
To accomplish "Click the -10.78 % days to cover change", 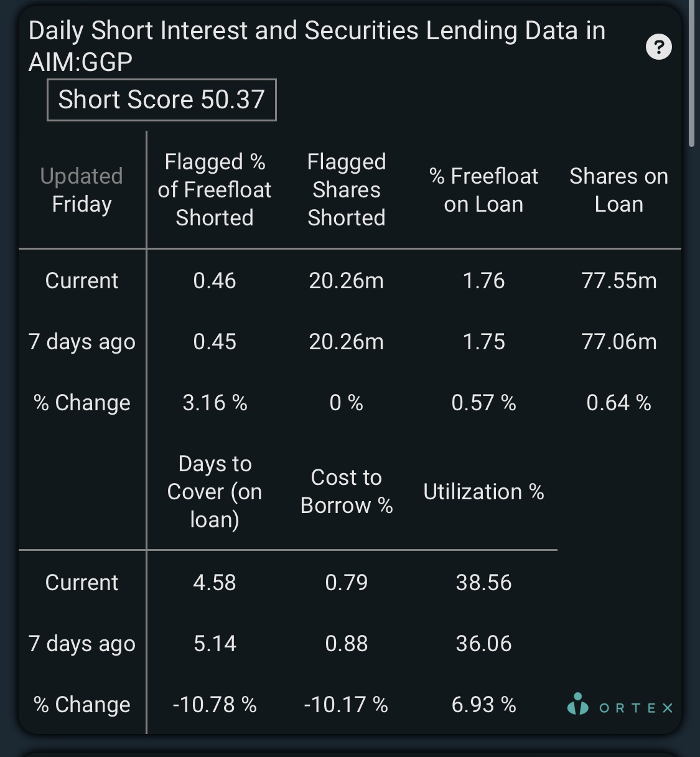I will [x=215, y=705].
